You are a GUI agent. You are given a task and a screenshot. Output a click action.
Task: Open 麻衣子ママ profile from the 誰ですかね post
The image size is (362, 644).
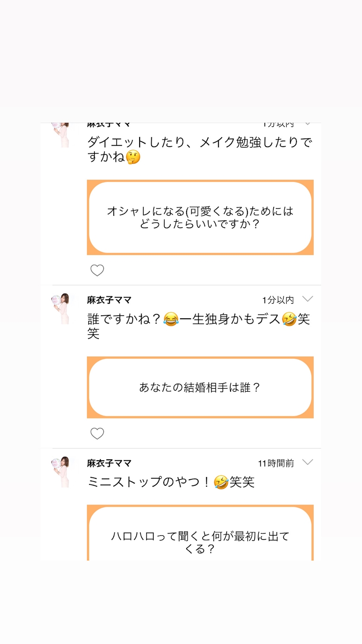[x=109, y=300]
